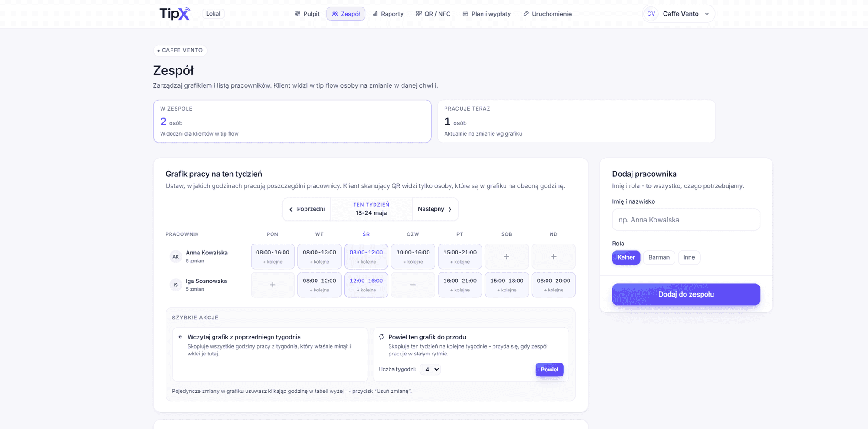Image resolution: width=868 pixels, height=429 pixels.
Task: Open the TipX logo home link
Action: (175, 14)
